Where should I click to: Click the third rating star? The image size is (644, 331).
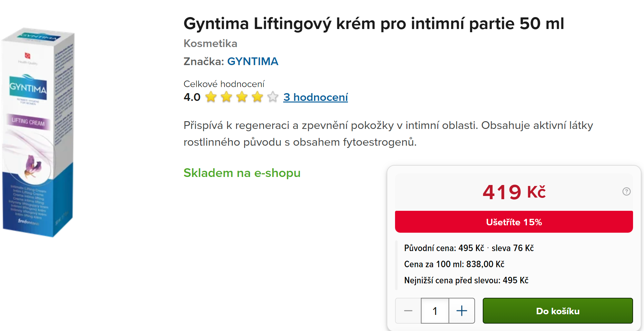(x=242, y=97)
